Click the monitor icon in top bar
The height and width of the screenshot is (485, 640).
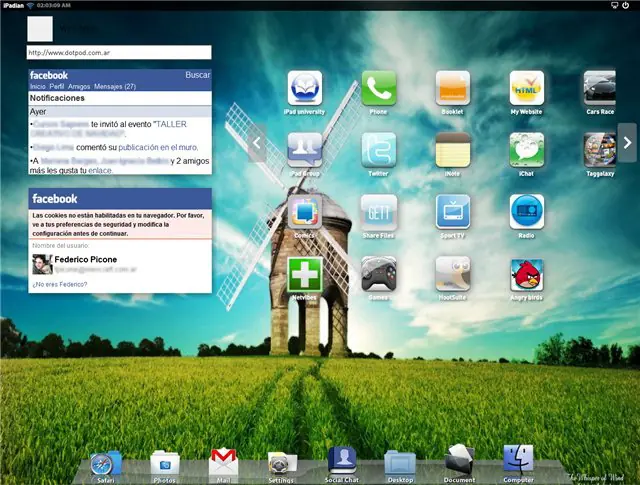[x=614, y=5]
